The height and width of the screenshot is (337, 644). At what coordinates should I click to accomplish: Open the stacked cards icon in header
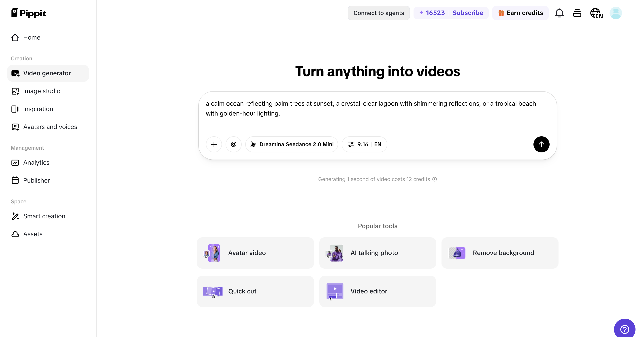577,13
